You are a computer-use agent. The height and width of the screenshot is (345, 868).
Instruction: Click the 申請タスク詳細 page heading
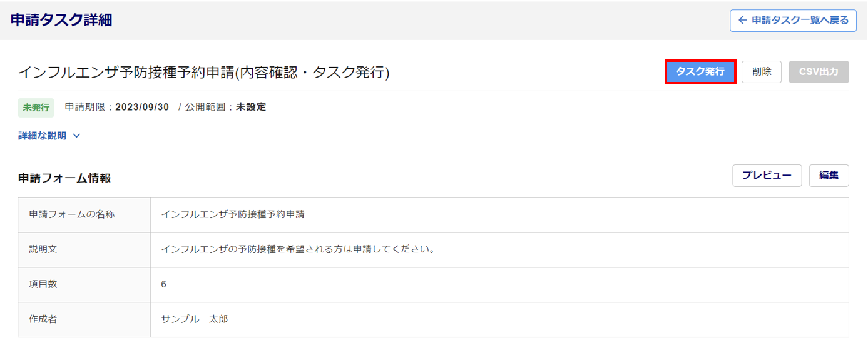(x=61, y=20)
